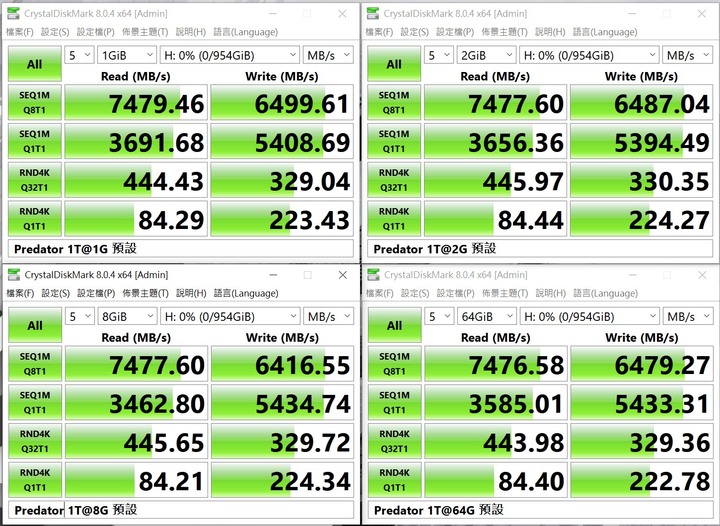Click the 7479.46 read result value
This screenshot has width=720, height=526.
(x=136, y=103)
